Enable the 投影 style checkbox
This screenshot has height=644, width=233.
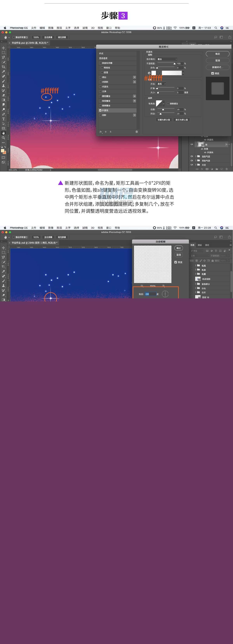101,115
